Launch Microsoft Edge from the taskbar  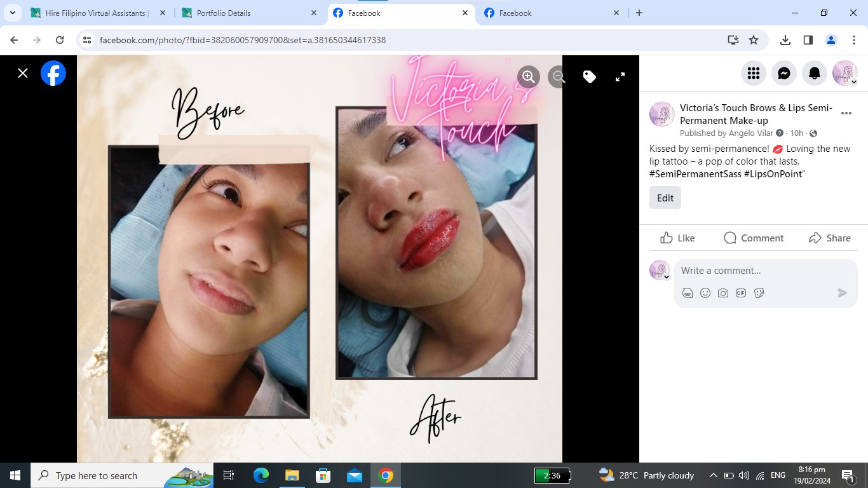click(261, 475)
